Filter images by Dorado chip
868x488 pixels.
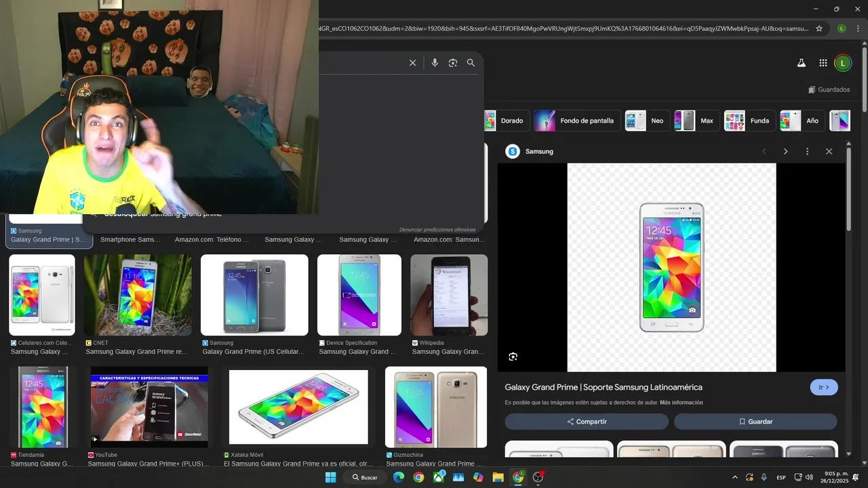click(507, 121)
